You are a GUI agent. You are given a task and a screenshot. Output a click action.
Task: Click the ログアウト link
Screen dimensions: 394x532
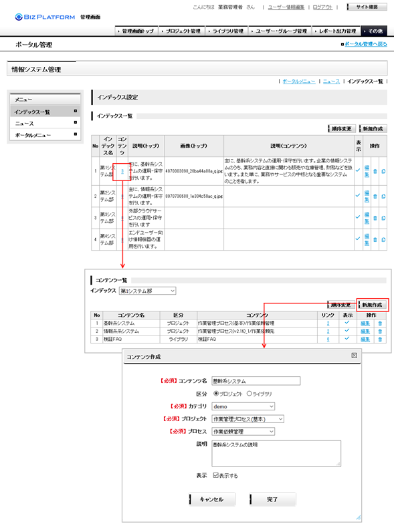tap(322, 7)
